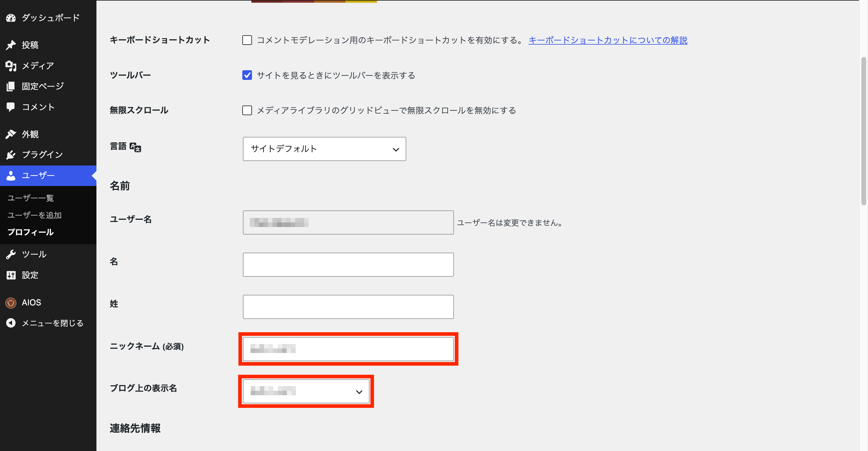
Task: Open 固定ページ menu item
Action: click(x=48, y=86)
